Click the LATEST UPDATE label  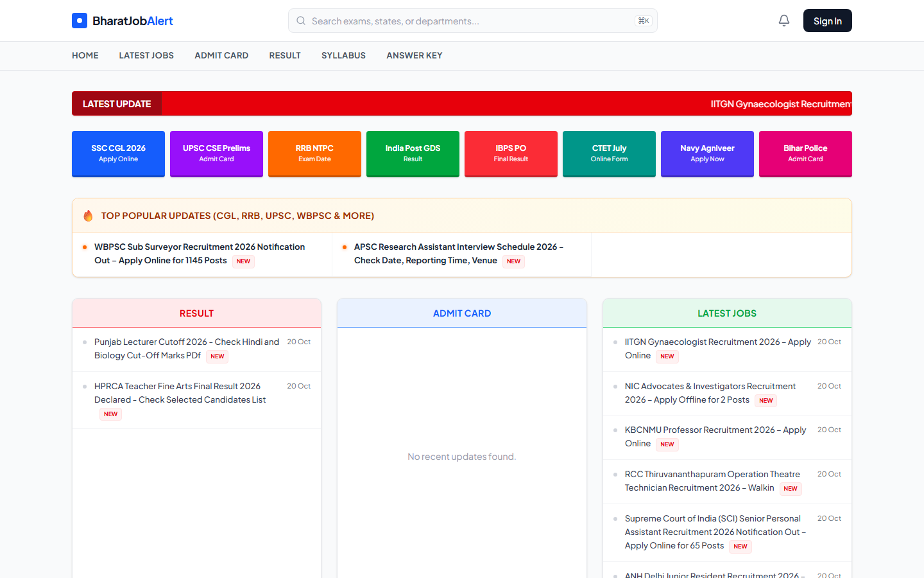117,104
